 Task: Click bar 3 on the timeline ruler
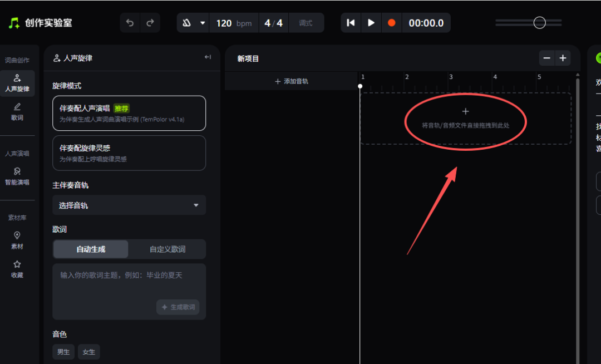[451, 77]
